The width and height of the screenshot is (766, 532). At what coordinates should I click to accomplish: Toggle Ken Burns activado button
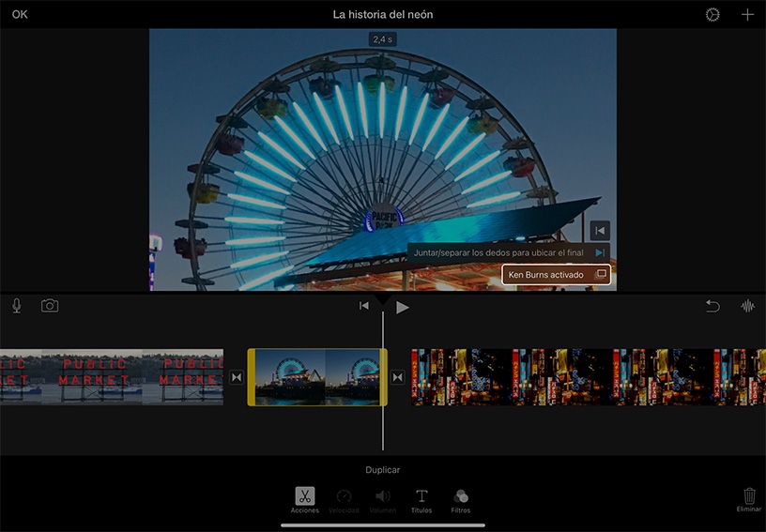556,275
